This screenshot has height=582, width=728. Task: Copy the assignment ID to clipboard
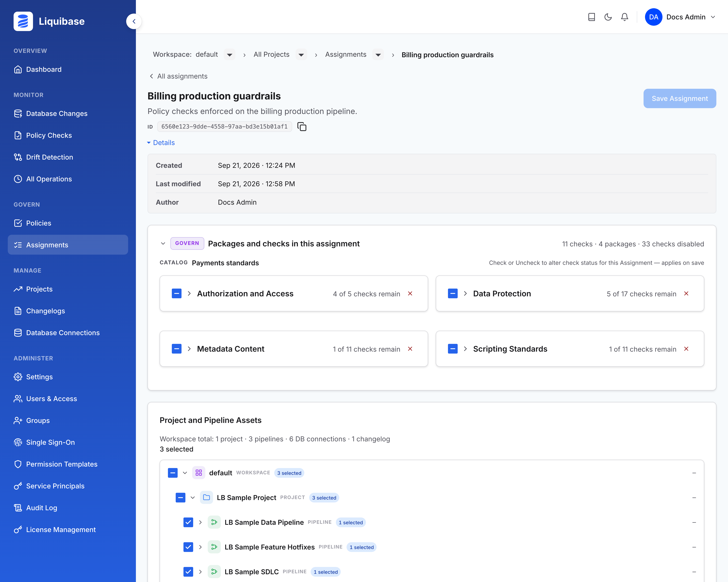coord(302,126)
